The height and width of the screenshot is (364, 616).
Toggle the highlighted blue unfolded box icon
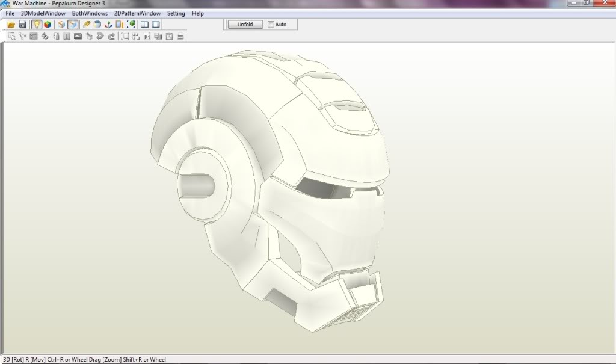tap(73, 25)
